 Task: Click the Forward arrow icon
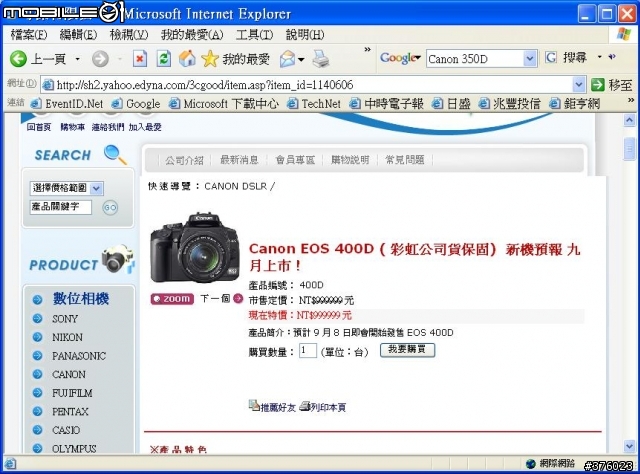pos(100,59)
